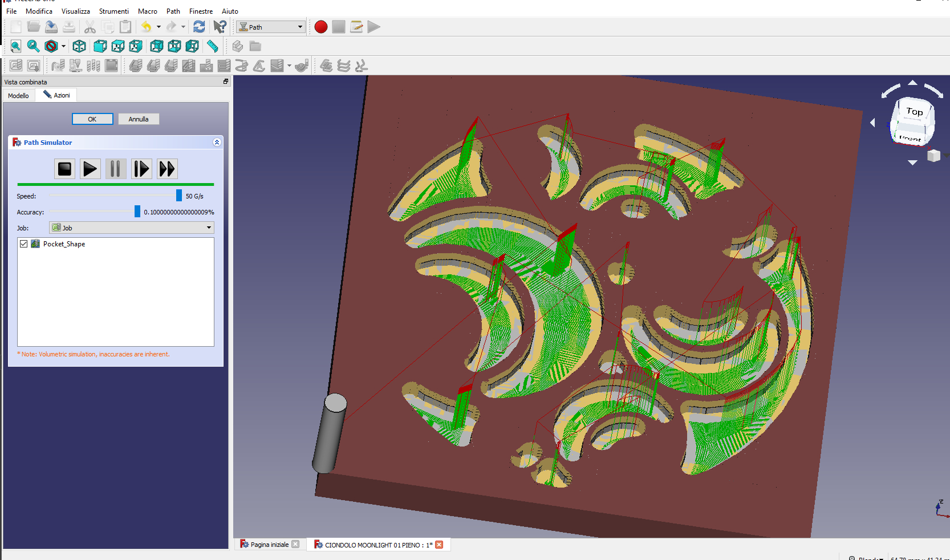Click the Create Part icon

(x=238, y=46)
